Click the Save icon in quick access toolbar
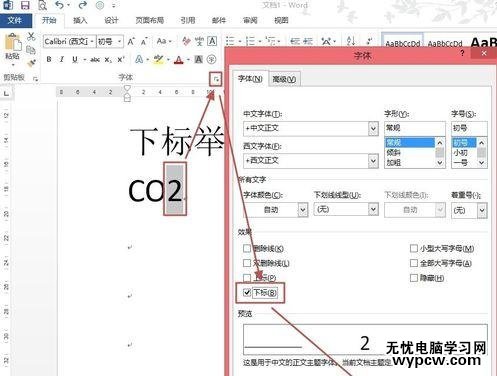This screenshot has height=376, width=497. (x=25, y=5)
